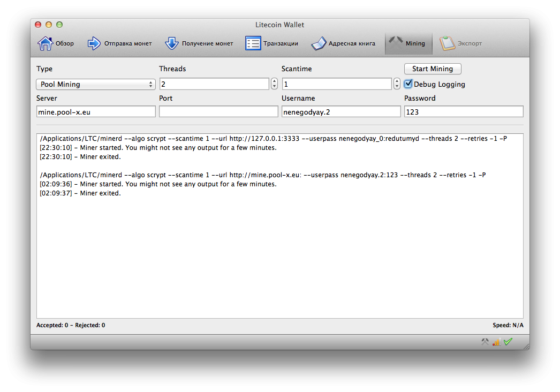Open the Pool Mining type dropdown
The height and width of the screenshot is (392, 560).
tap(96, 84)
